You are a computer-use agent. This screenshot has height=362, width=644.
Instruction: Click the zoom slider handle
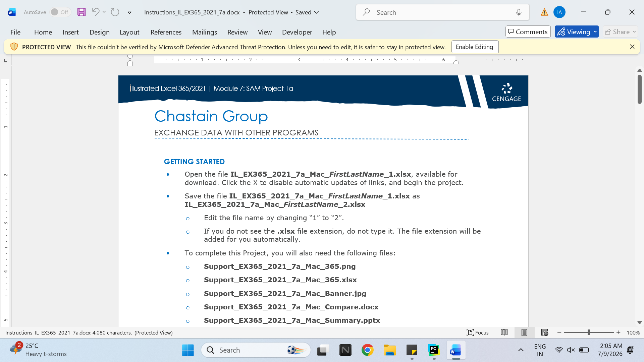coord(589,333)
